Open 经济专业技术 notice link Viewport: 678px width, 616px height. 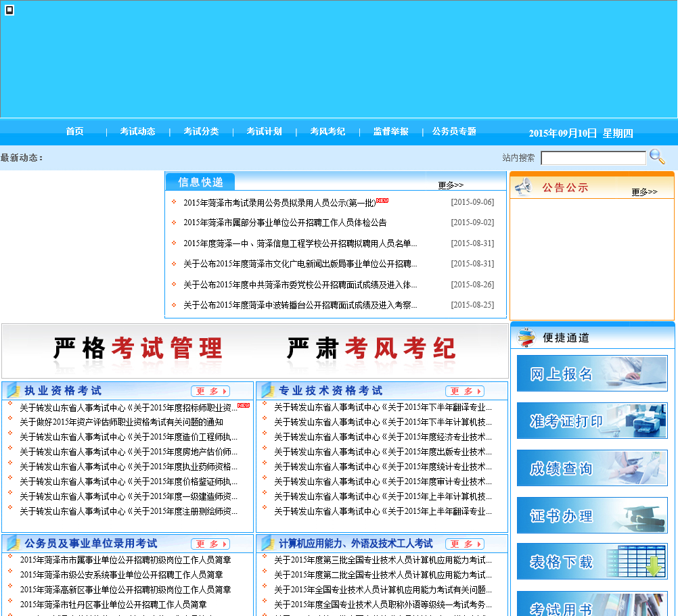point(383,437)
